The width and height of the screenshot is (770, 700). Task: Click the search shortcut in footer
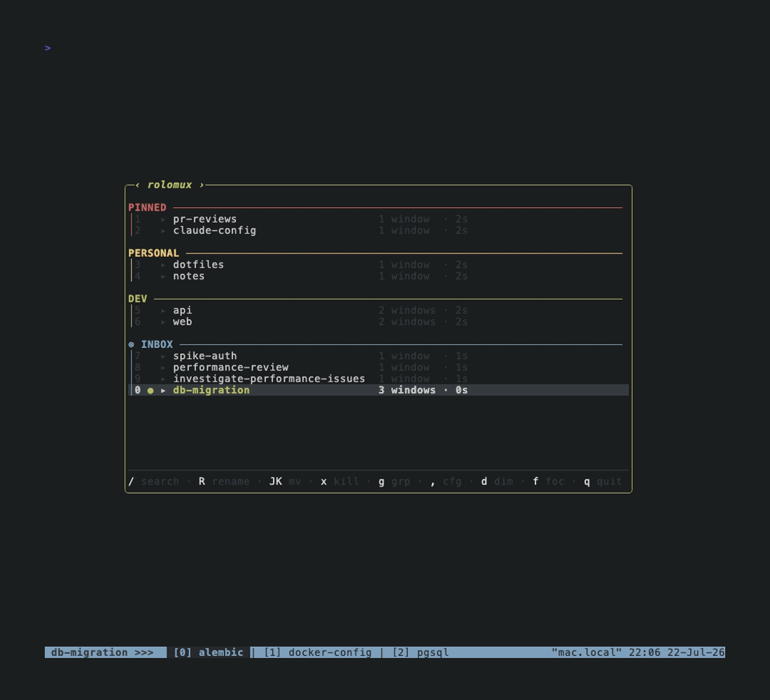[154, 482]
